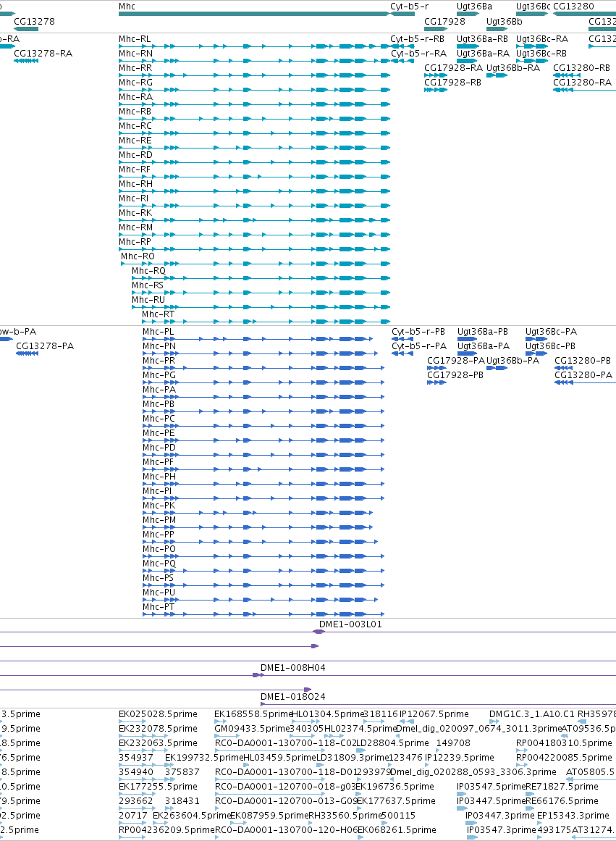The image size is (616, 841).
Task: Click EST label EK025028.5prime
Action: (158, 714)
